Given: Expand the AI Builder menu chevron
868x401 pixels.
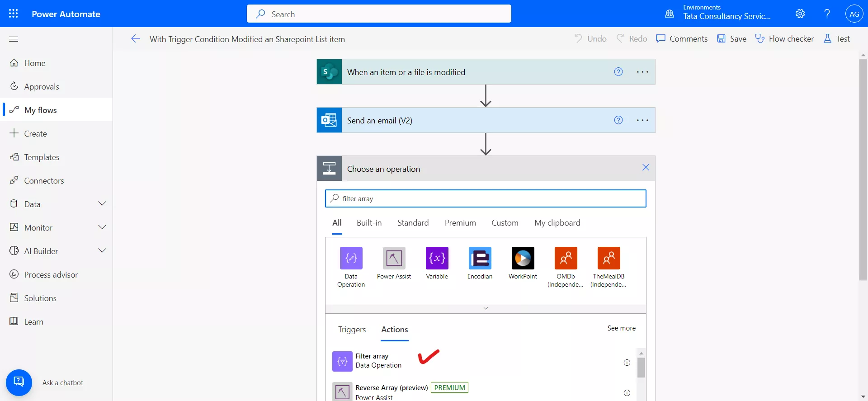Looking at the screenshot, I should point(102,251).
